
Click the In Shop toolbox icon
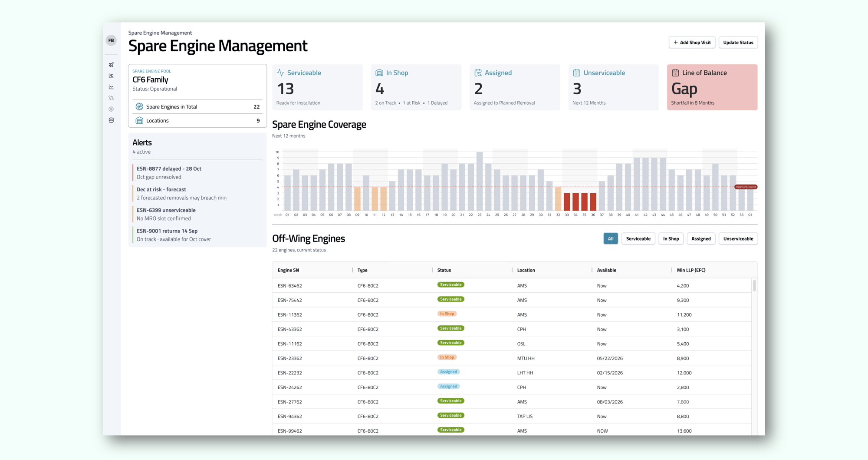380,73
